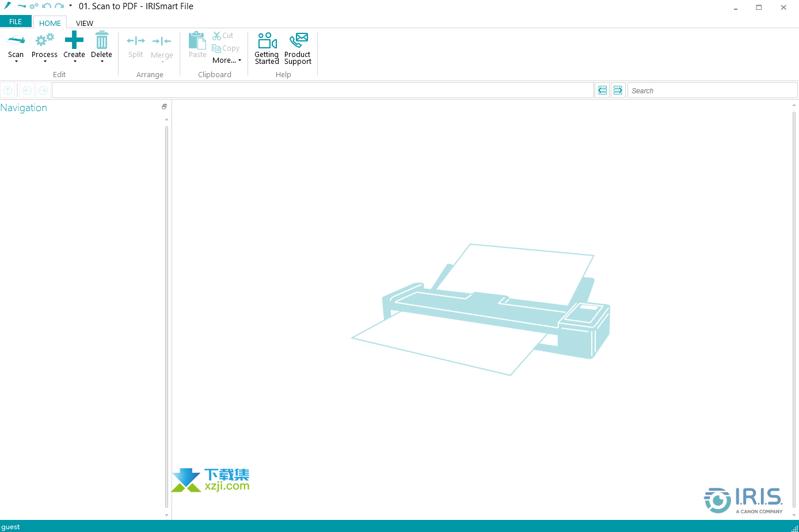Click the main viewer vertical scrollbar
The height and width of the screenshot is (532, 799).
coord(794,311)
